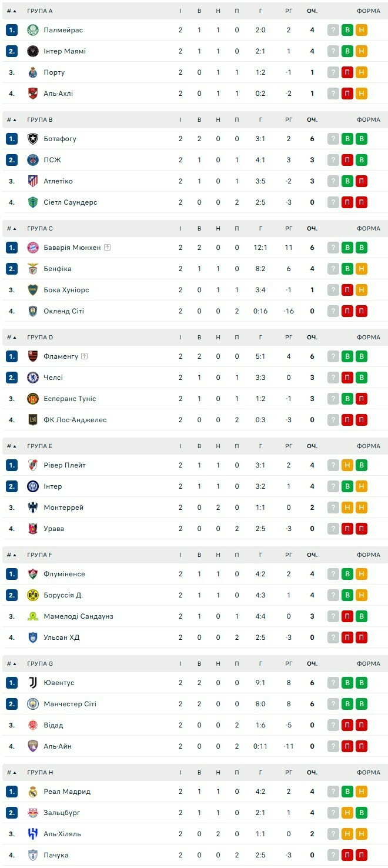388x868 pixels.
Task: Select the Juventus logo icon
Action: point(33,683)
